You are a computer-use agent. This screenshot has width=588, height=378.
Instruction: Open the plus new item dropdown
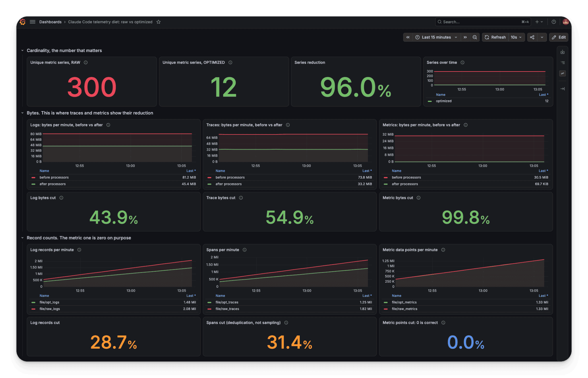(539, 22)
